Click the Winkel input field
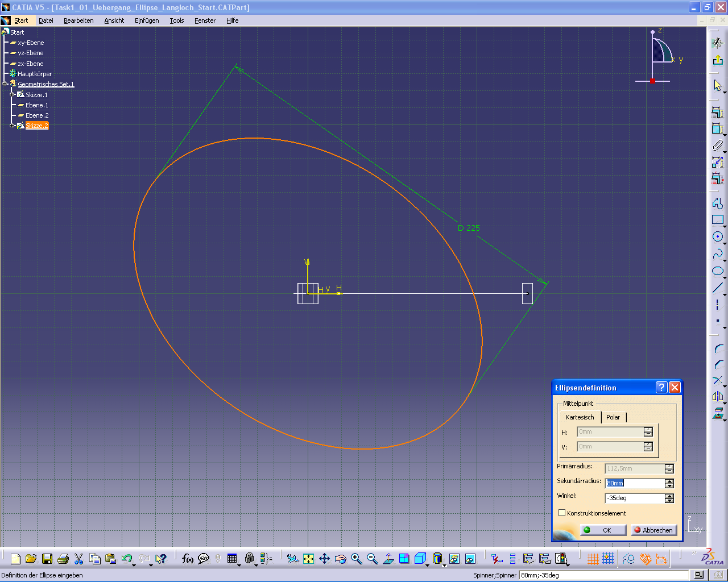The width and height of the screenshot is (728, 582). 635,498
